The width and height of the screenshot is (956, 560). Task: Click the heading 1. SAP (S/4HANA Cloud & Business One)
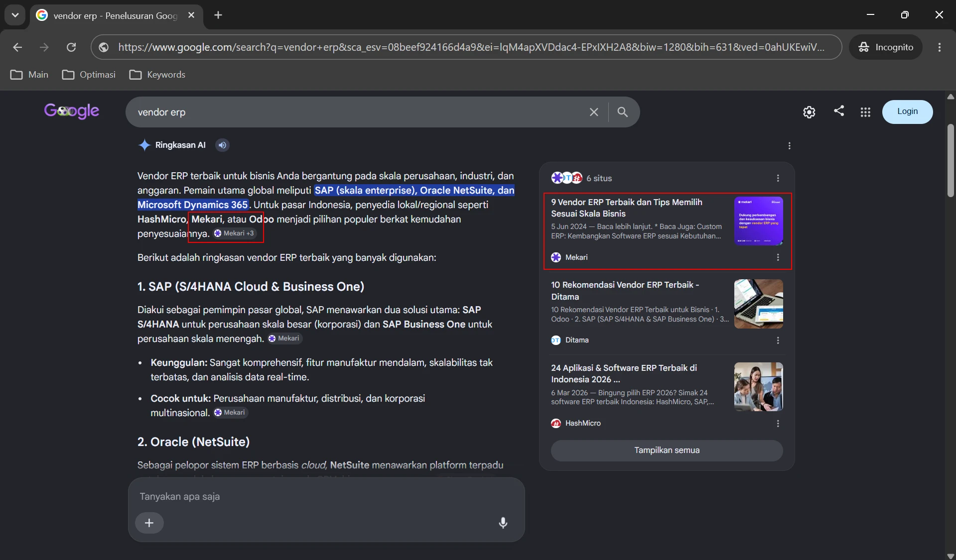pos(251,287)
